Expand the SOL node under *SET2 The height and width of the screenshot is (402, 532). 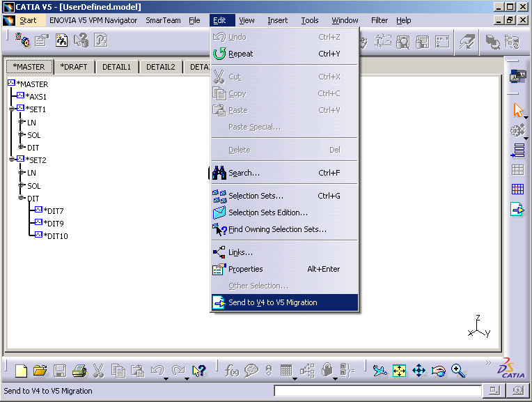pyautogui.click(x=22, y=186)
